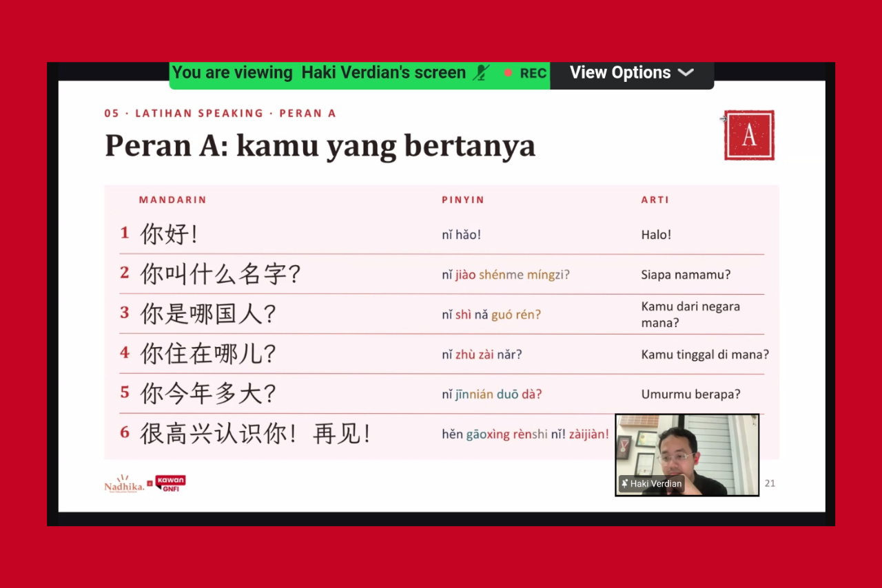The image size is (882, 588).
Task: Click the Mandarin text '很高兴认识你! 再见!'
Action: pyautogui.click(x=256, y=434)
